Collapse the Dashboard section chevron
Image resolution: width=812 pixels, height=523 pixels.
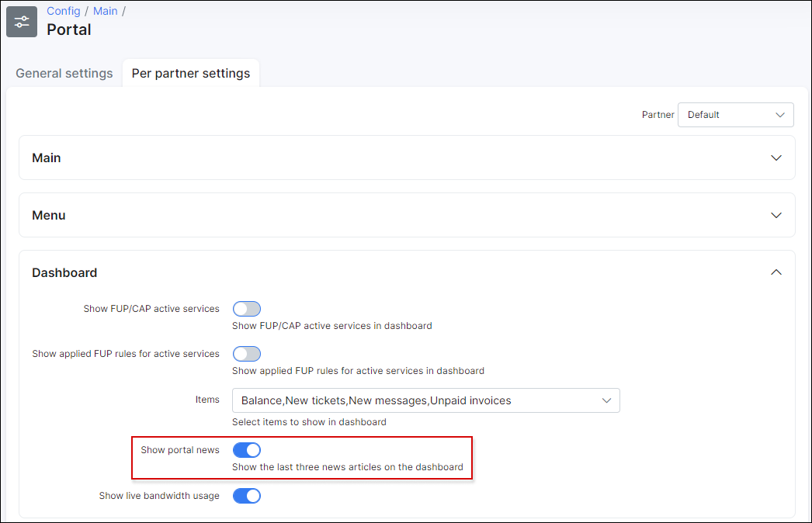click(x=776, y=272)
